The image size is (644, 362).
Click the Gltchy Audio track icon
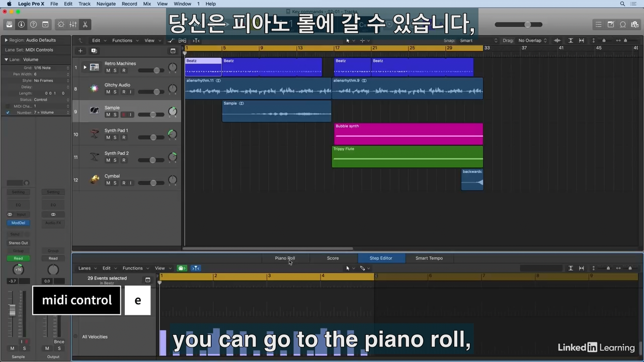94,88
